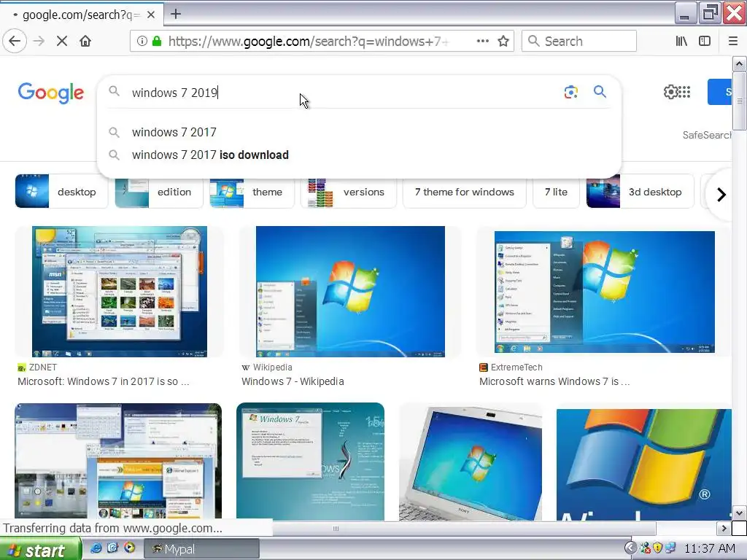Open the browser home page icon
Viewport: 747px width, 560px height.
coord(85,41)
